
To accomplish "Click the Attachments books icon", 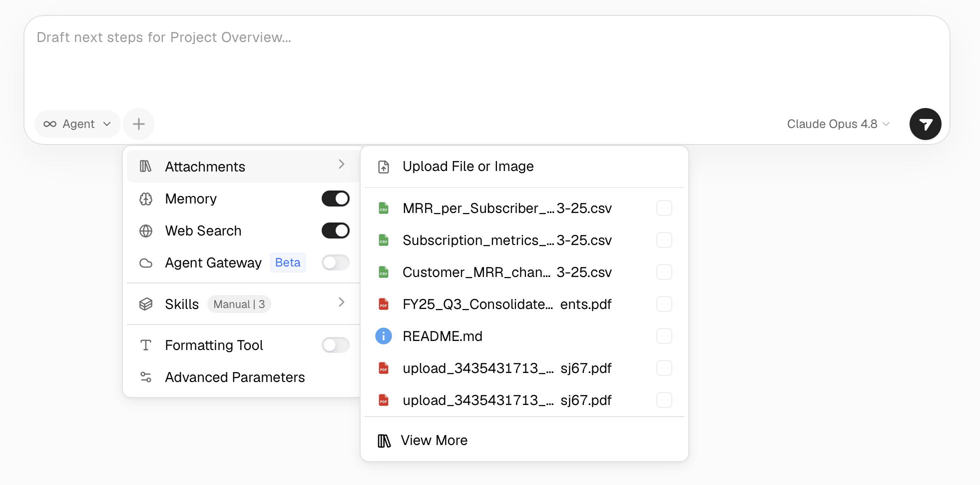I will tap(145, 166).
